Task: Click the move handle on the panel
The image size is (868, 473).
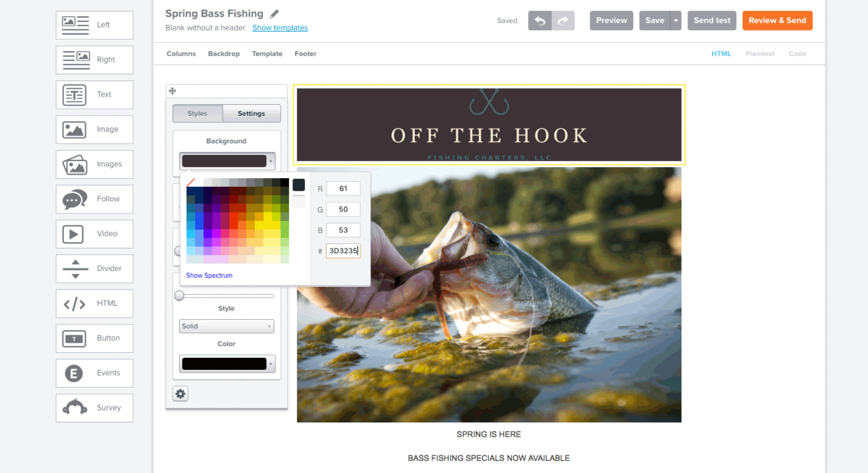Action: point(172,91)
